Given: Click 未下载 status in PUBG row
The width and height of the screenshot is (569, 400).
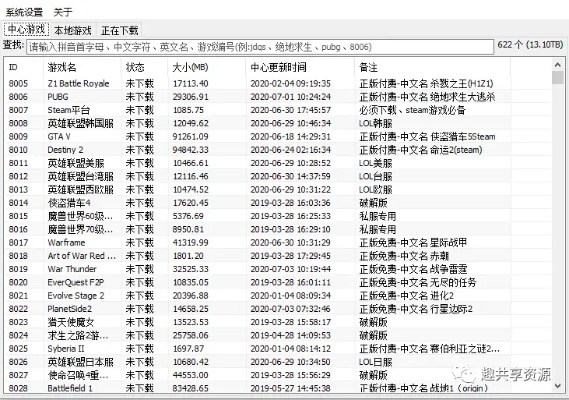Looking at the screenshot, I should 140,97.
